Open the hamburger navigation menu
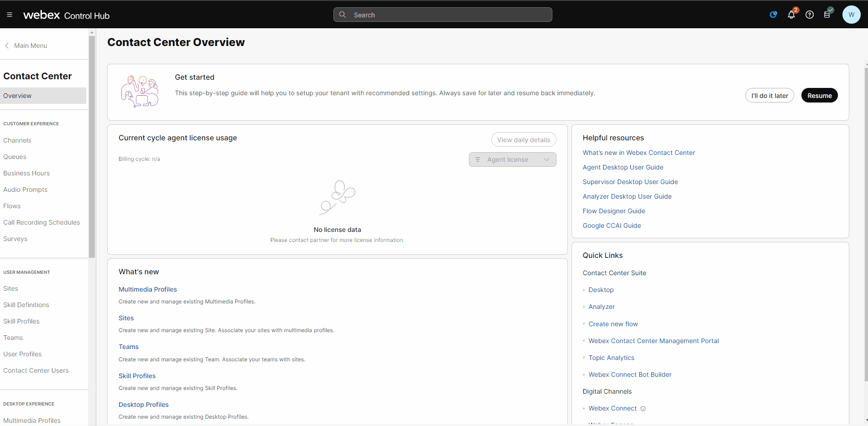 [10, 15]
